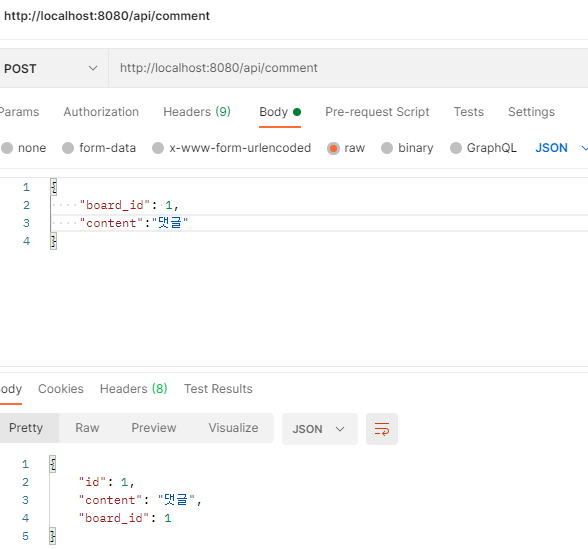588x549 pixels.
Task: Open the response JSON format dropdown
Action: pos(320,429)
